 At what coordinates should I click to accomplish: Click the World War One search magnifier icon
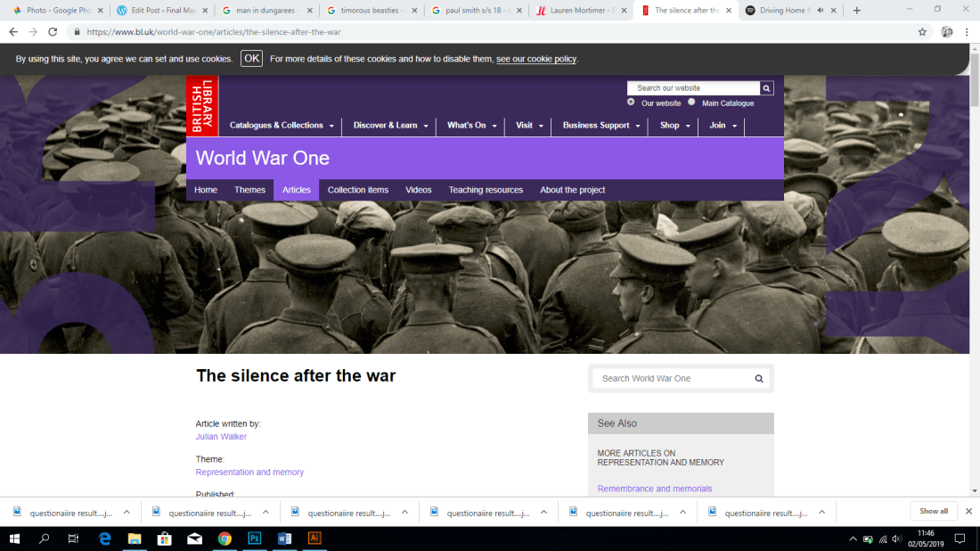[758, 378]
